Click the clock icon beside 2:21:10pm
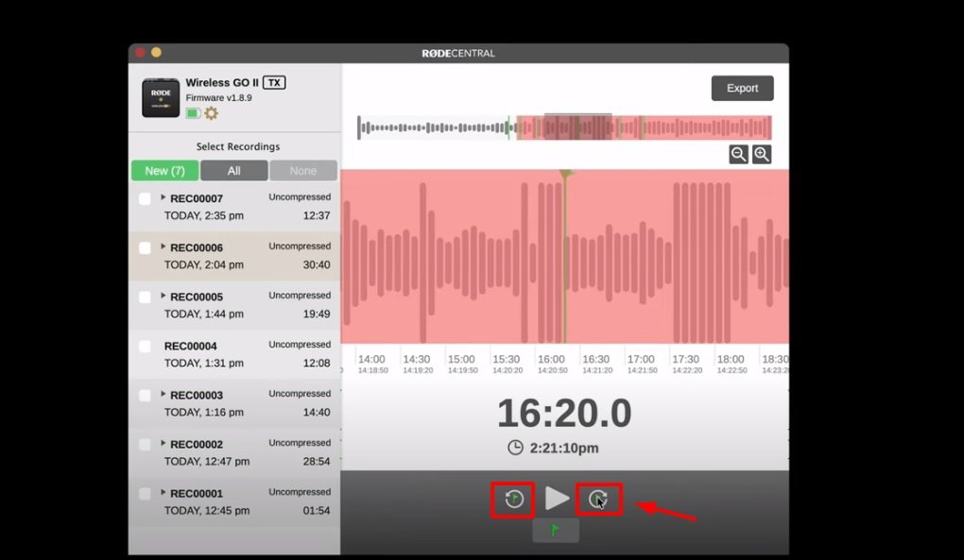 point(515,448)
